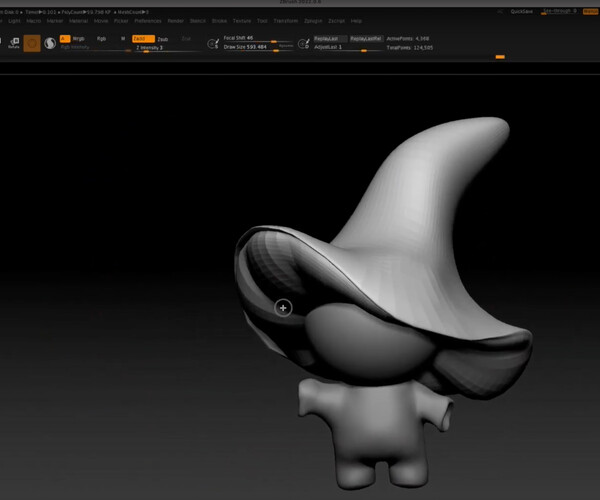Open the Preferences menu

pyautogui.click(x=148, y=21)
